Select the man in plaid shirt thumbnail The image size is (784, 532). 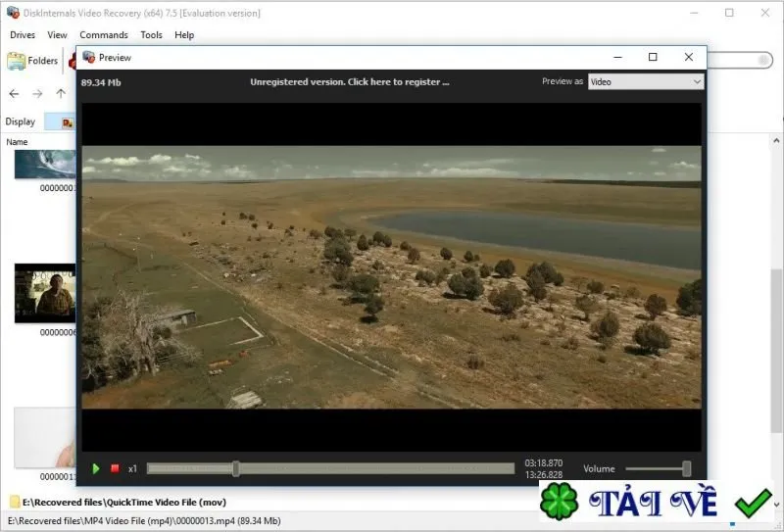45,294
